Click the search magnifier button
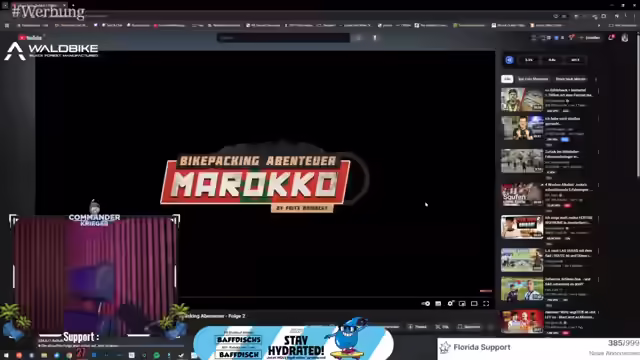The image size is (640, 360). click(358, 38)
